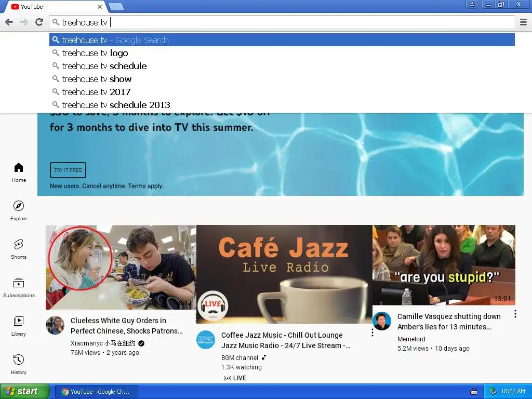Select 'treehouse tv logo' suggestion
Image resolution: width=532 pixels, height=399 pixels.
pos(282,54)
